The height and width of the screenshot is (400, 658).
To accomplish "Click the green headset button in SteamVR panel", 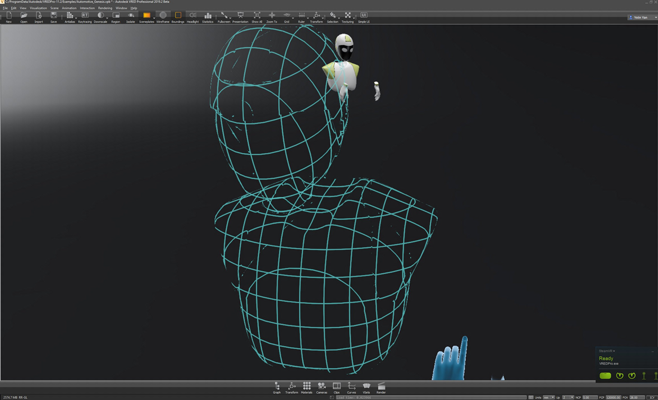I will 605,376.
